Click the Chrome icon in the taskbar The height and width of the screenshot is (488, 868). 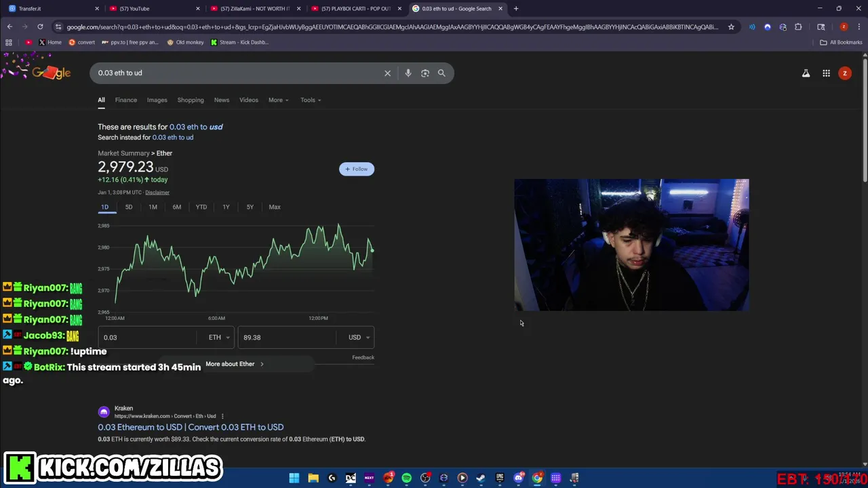point(537,478)
